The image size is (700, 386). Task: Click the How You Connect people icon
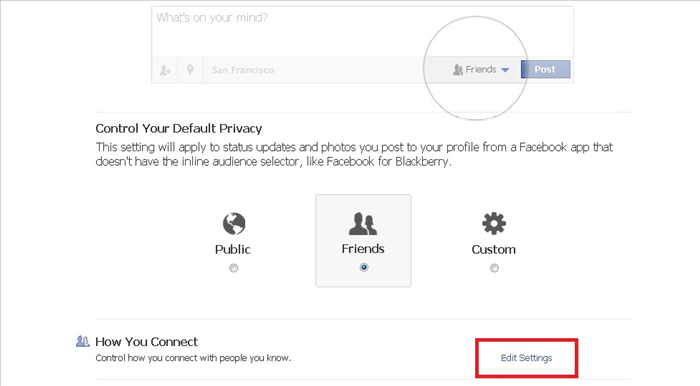pyautogui.click(x=83, y=341)
